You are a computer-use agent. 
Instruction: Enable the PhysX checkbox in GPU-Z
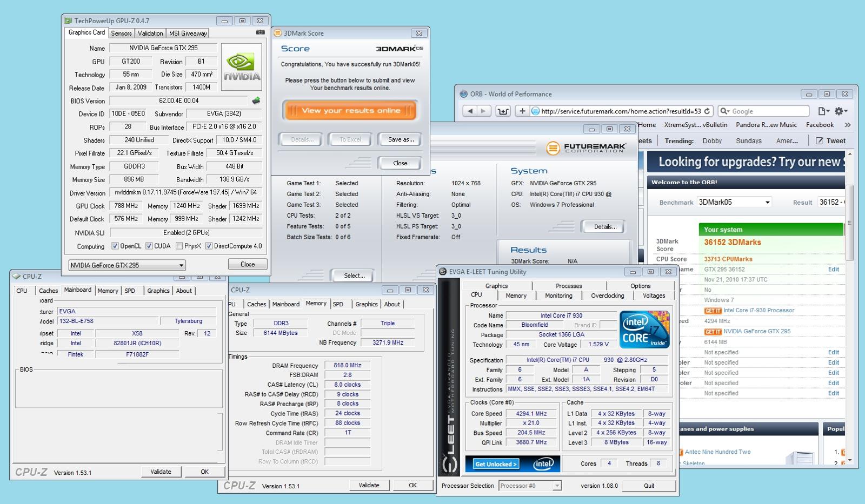coord(179,246)
